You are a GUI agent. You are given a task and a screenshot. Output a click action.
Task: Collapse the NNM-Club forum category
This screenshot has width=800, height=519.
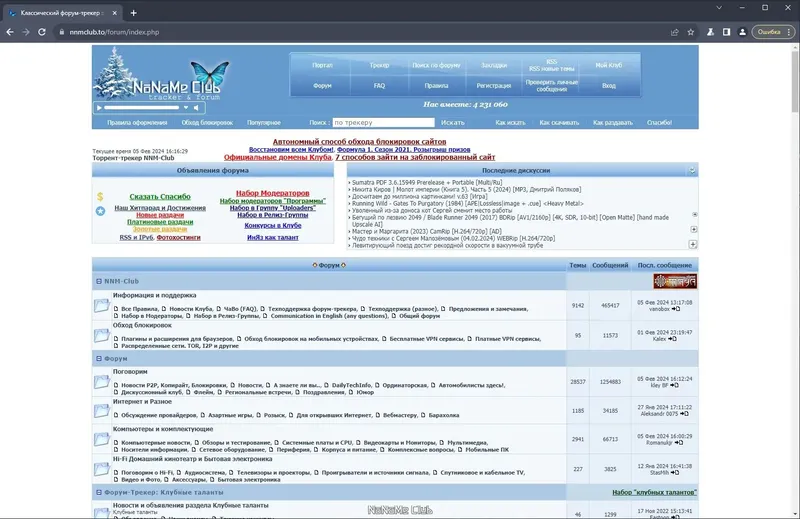(x=99, y=281)
